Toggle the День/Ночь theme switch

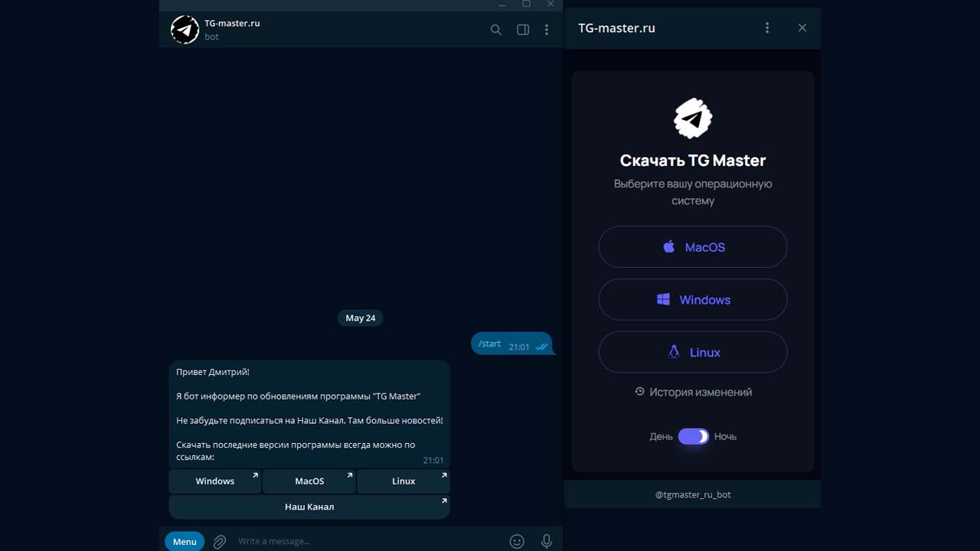694,436
